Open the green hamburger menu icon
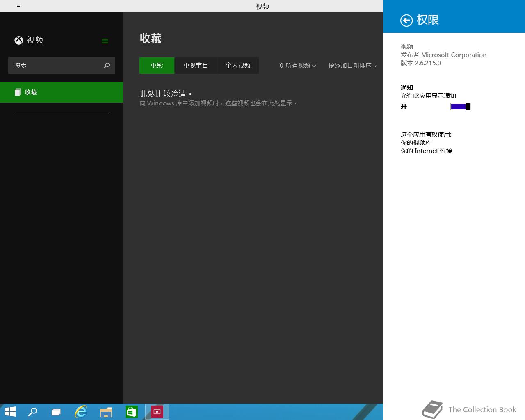This screenshot has width=525, height=420. point(105,41)
